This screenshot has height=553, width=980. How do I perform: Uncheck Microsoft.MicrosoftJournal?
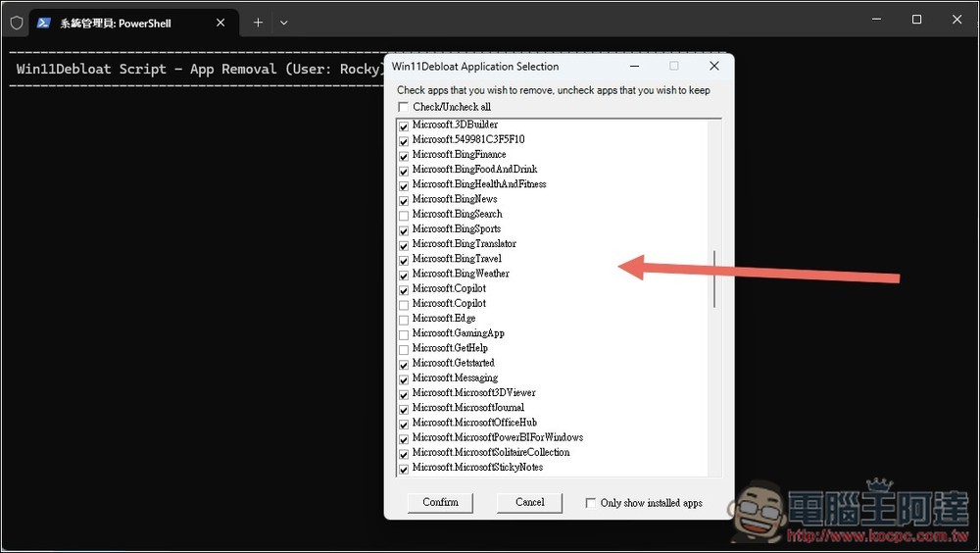click(404, 410)
